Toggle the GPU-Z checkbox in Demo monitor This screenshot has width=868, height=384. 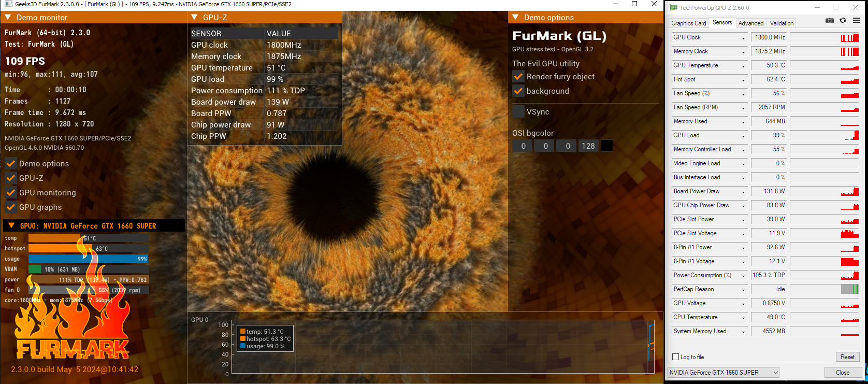(x=11, y=178)
